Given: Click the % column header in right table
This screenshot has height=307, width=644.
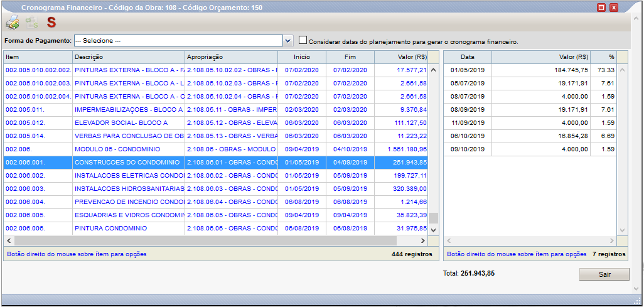Looking at the screenshot, I should [603, 57].
